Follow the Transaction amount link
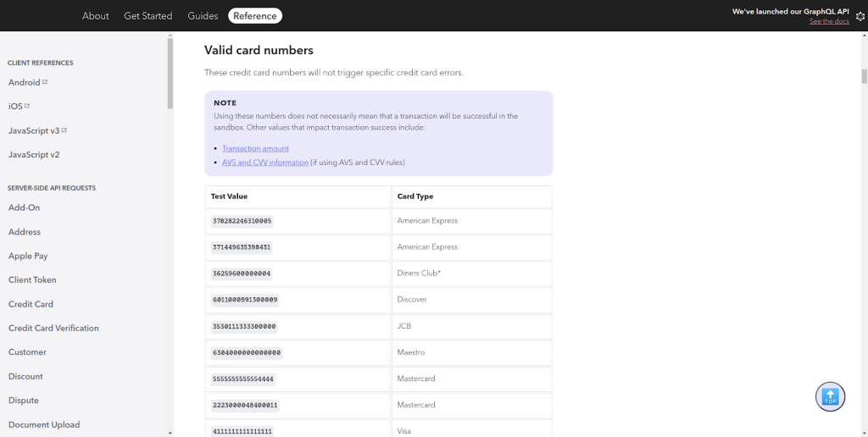Image resolution: width=868 pixels, height=437 pixels. click(x=255, y=148)
